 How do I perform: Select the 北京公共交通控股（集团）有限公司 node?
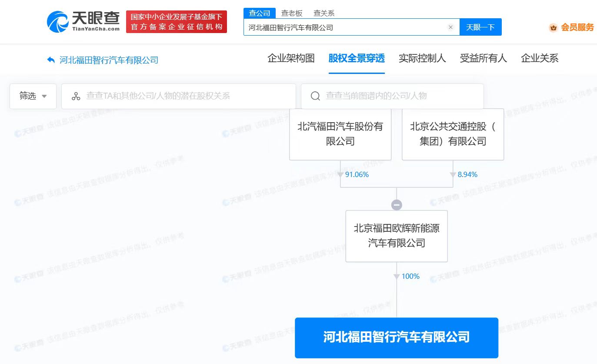pos(453,134)
